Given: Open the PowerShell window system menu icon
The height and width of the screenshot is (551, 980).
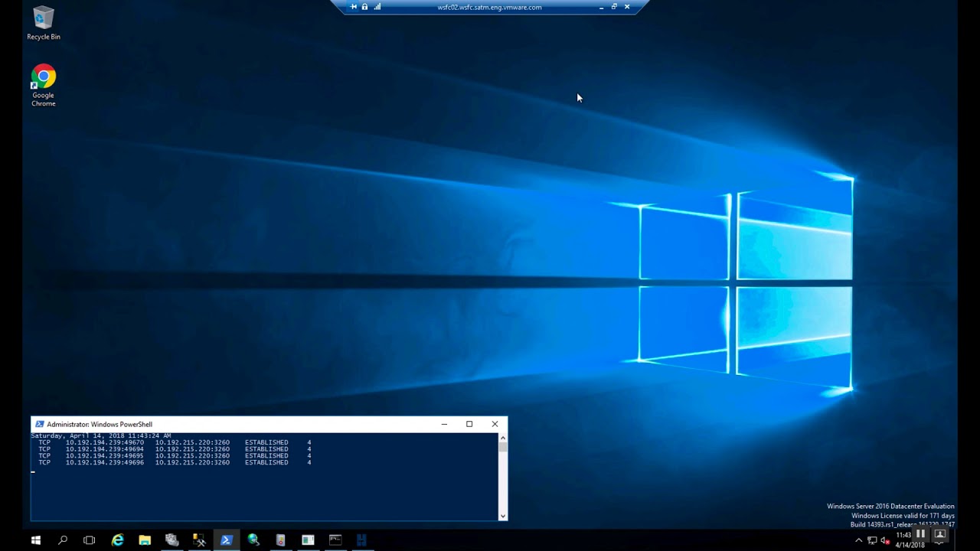Looking at the screenshot, I should [x=39, y=424].
